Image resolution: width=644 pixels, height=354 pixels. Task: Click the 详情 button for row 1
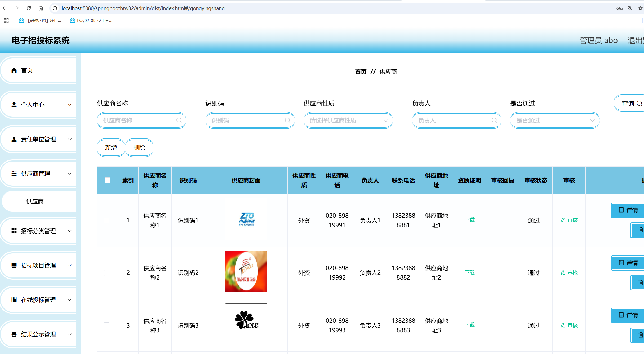pyautogui.click(x=628, y=210)
